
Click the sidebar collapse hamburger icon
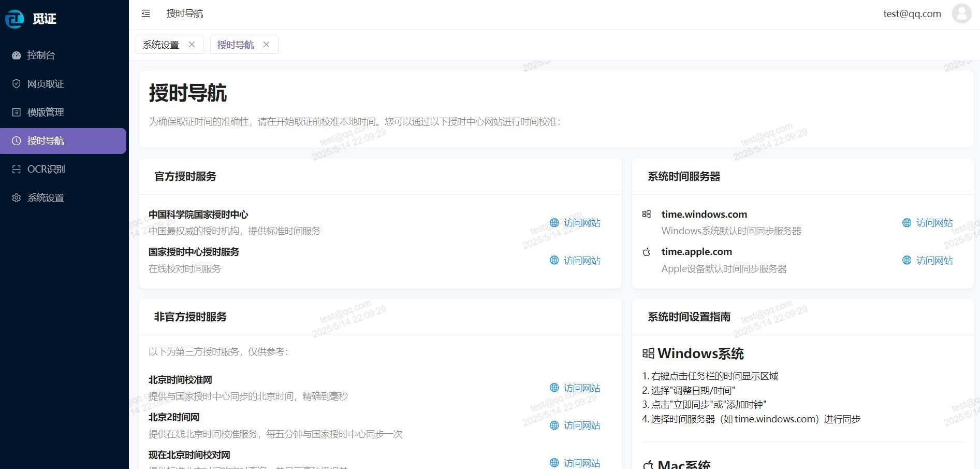[146, 13]
